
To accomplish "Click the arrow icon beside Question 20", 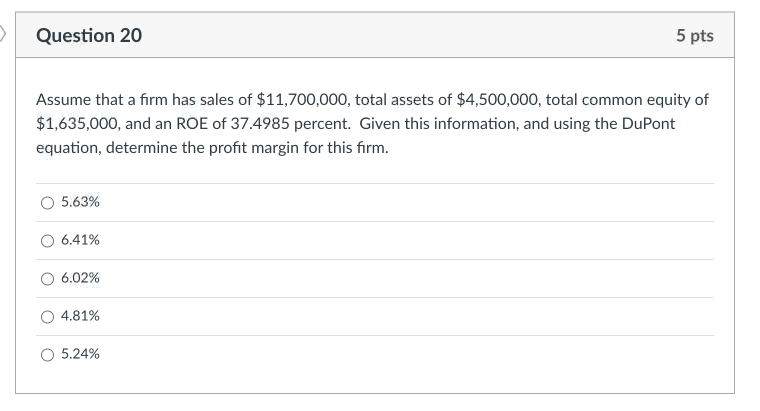I will coord(4,35).
